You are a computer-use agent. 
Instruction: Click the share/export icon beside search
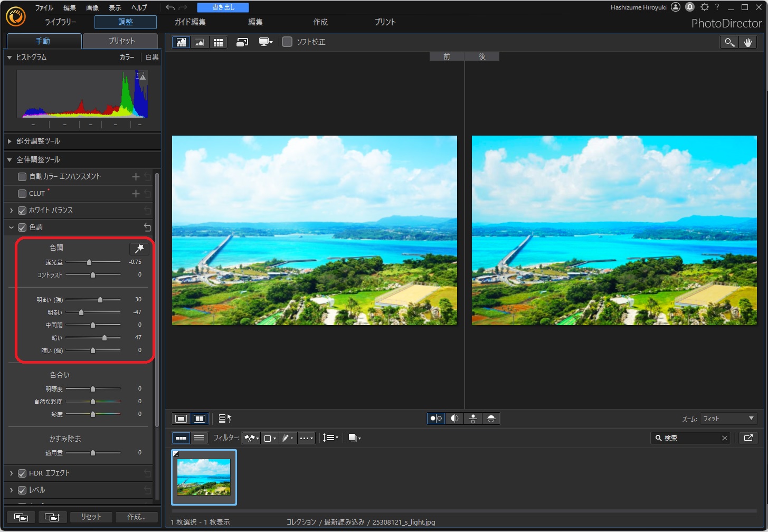[x=748, y=438]
